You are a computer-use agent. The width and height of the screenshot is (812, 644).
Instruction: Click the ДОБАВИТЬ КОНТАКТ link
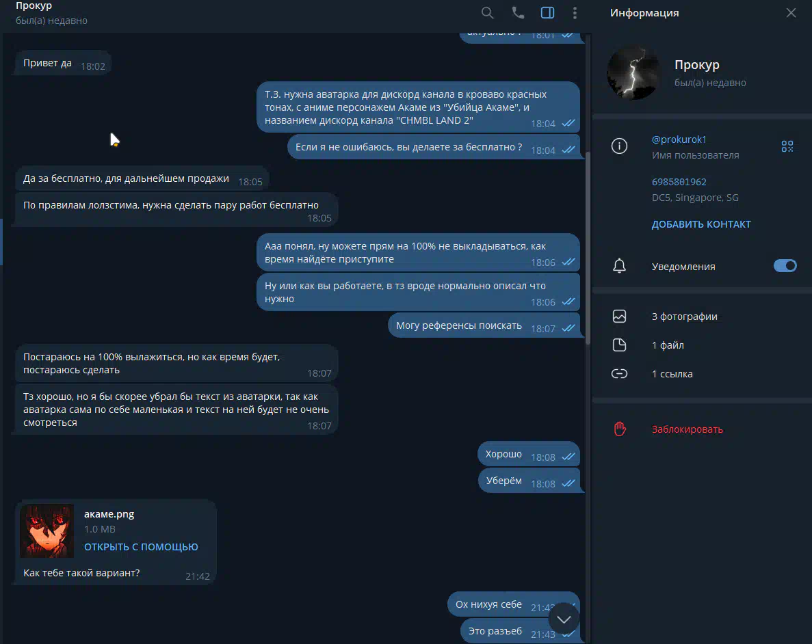[x=701, y=224]
